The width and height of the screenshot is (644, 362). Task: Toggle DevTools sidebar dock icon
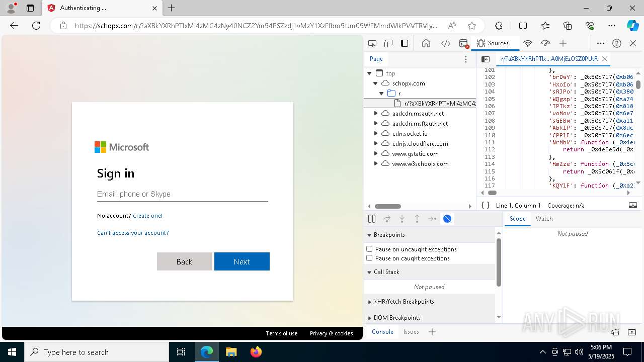coord(405,43)
